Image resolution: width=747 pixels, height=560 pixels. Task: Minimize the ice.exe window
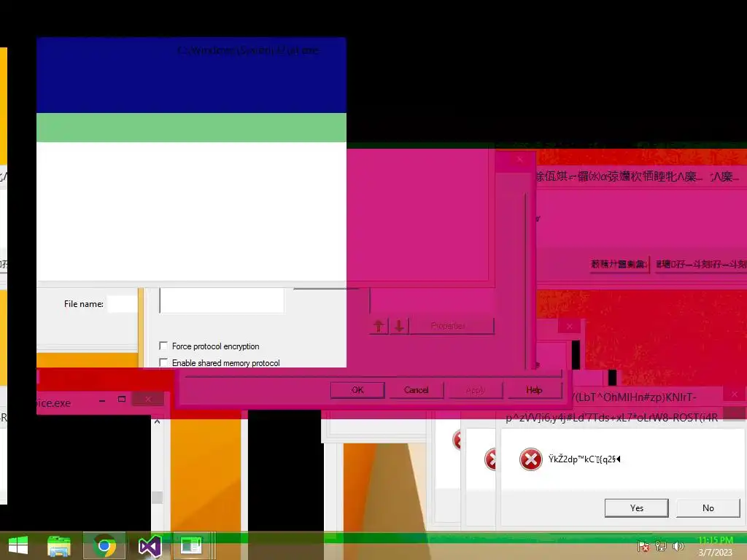[102, 400]
